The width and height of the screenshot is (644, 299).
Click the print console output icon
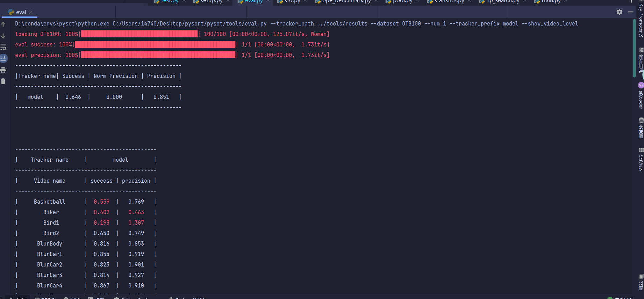coord(3,70)
